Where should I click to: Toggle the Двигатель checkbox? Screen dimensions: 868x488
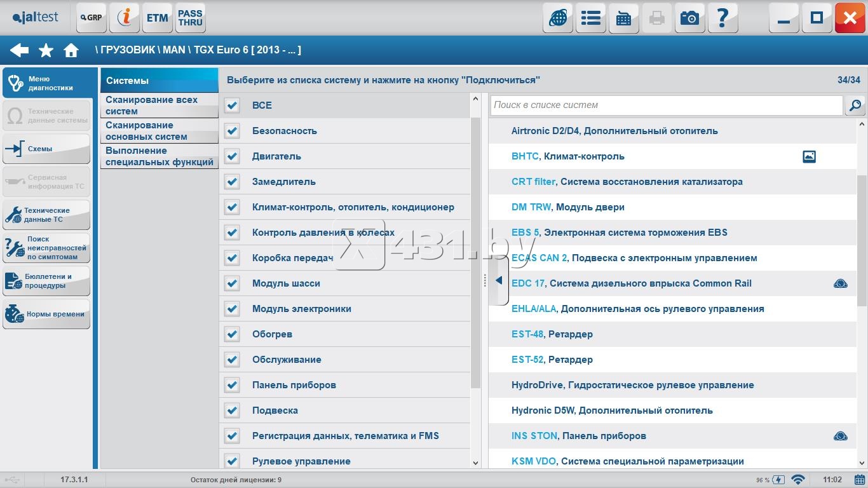[232, 156]
